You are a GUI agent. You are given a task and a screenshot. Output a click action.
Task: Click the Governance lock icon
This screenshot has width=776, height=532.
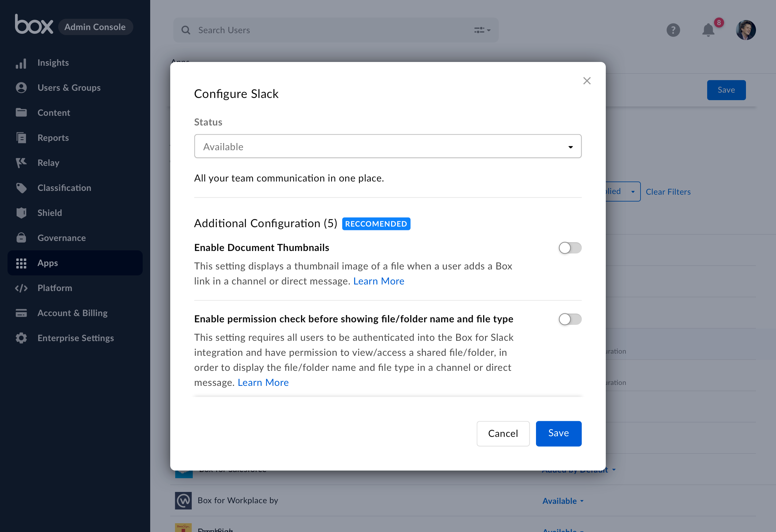(21, 238)
